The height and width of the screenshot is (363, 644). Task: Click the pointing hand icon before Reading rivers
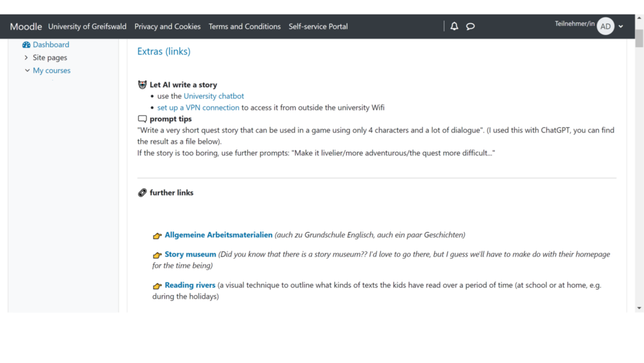coord(157,286)
